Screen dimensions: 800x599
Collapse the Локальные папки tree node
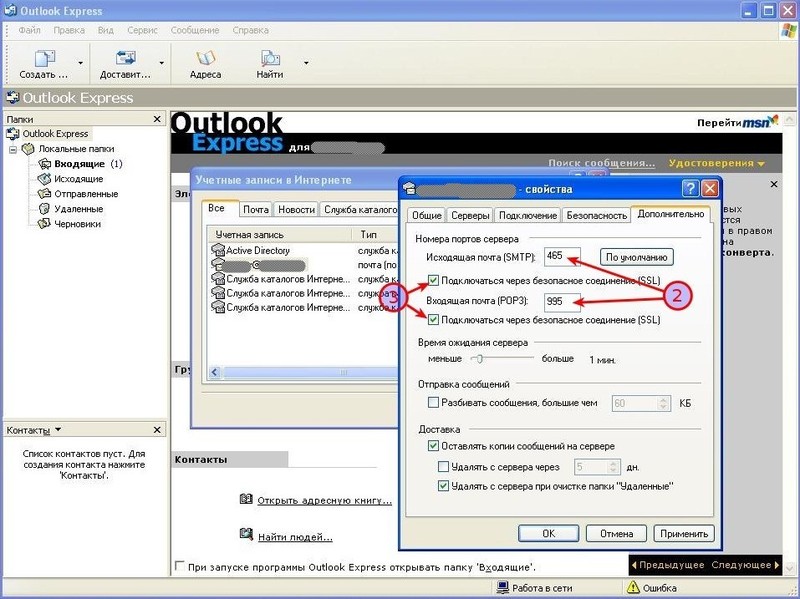pyautogui.click(x=13, y=149)
